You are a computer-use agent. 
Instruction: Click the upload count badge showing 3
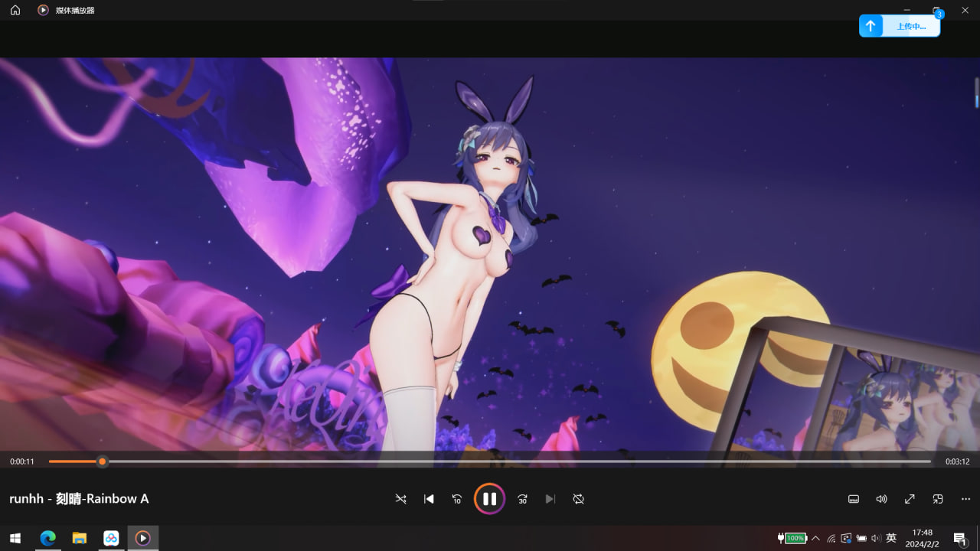click(939, 15)
